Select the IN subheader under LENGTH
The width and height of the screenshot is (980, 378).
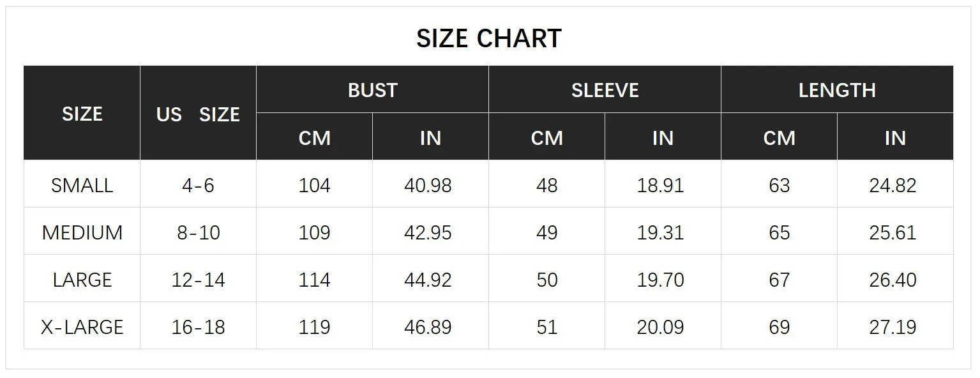pos(895,138)
